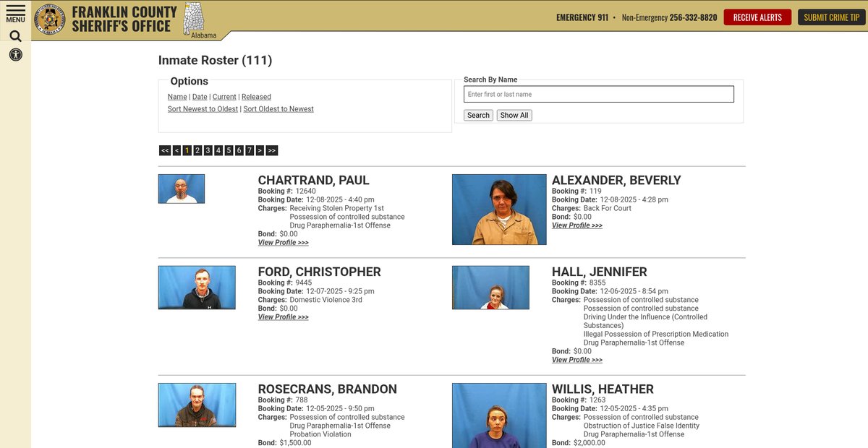Select page 2 in pagination
Viewport: 868px width, 448px height.
click(x=197, y=150)
